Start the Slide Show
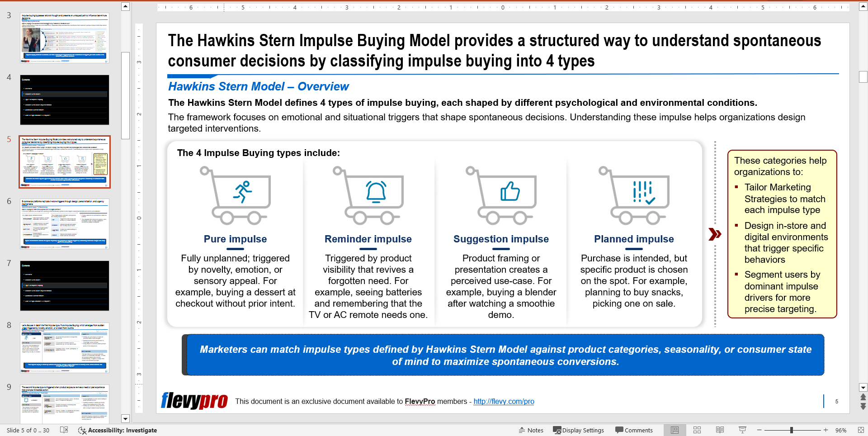 click(x=742, y=430)
